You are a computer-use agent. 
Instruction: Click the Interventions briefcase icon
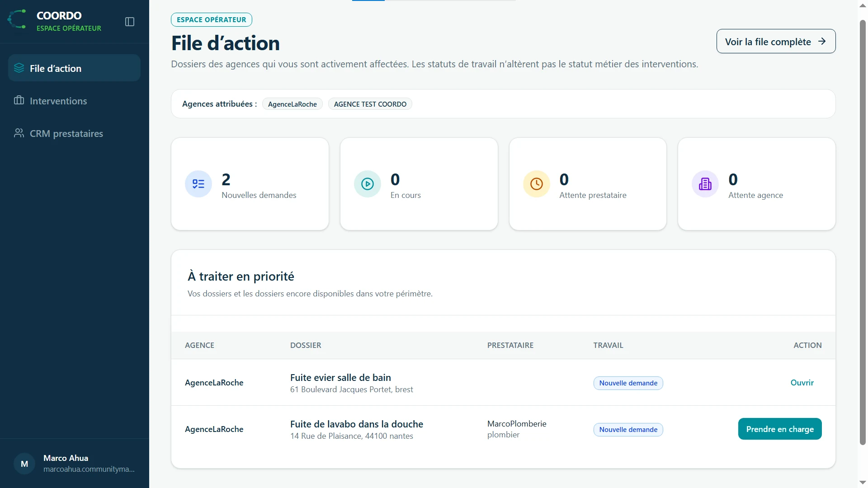click(x=19, y=100)
